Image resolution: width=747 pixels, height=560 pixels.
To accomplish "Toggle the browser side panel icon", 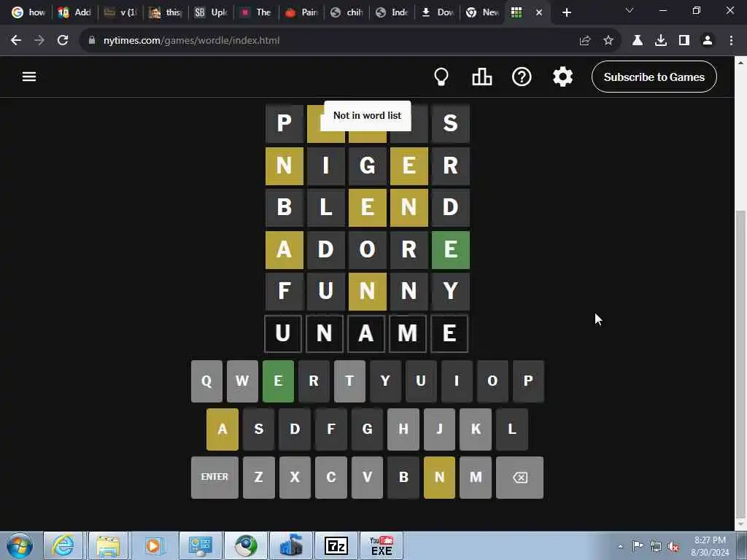I will click(684, 41).
